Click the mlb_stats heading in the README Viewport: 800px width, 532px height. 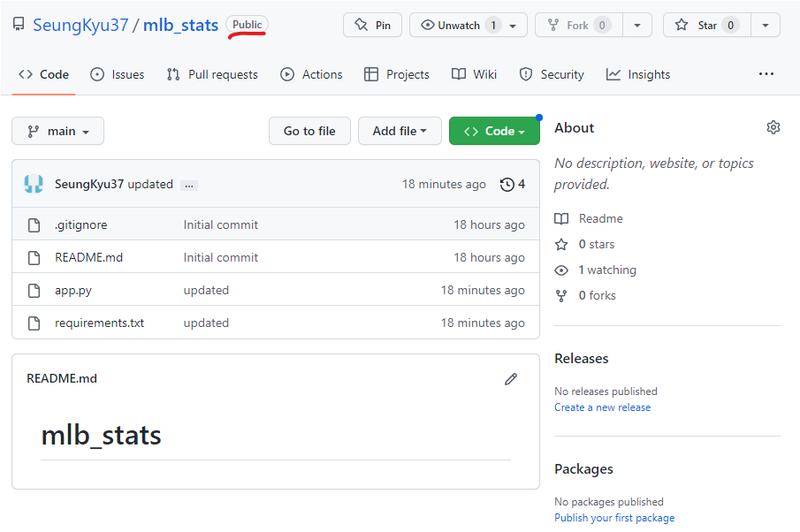[101, 435]
